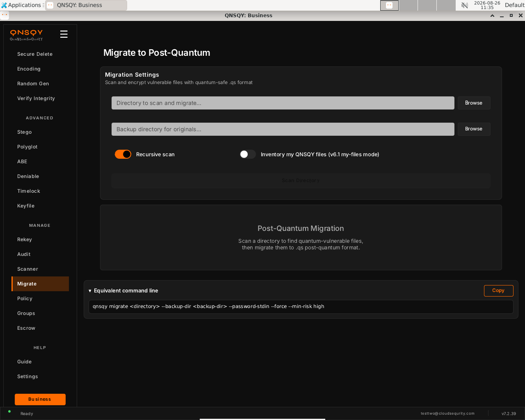Focus the Directory to scan and migrate field
Viewport: 525px width, 420px height.
[283, 103]
